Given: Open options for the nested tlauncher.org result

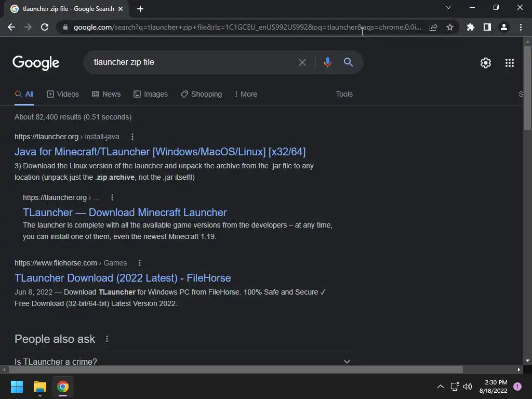Looking at the screenshot, I should click(x=112, y=197).
